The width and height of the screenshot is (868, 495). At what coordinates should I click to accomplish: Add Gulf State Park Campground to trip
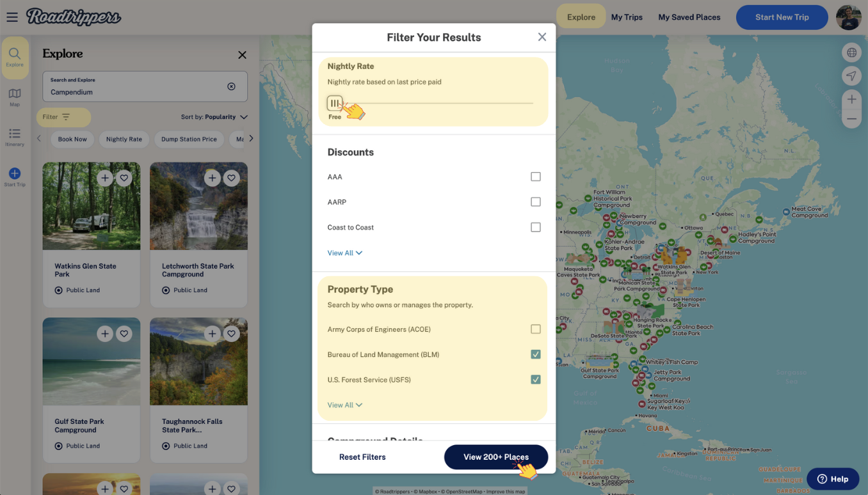click(x=105, y=334)
